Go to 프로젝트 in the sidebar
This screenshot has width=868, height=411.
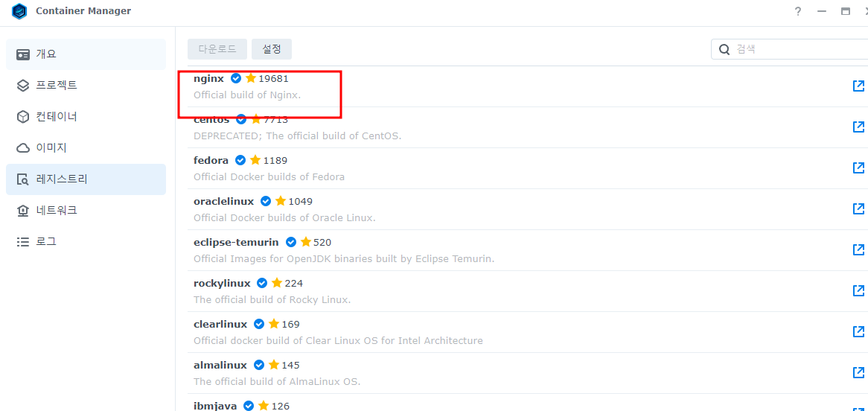[x=86, y=86]
